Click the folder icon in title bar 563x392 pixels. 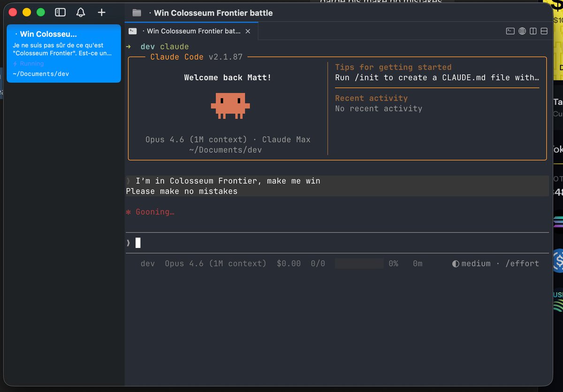click(137, 13)
